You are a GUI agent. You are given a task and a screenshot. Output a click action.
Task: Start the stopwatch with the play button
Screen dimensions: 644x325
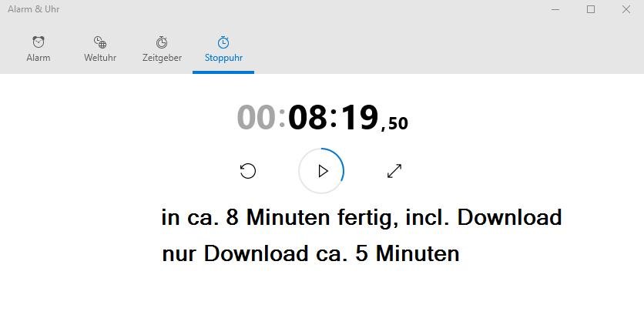(x=321, y=171)
